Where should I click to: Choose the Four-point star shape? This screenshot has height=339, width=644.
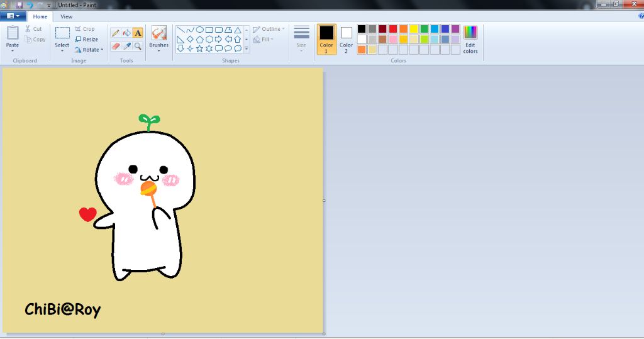[190, 48]
